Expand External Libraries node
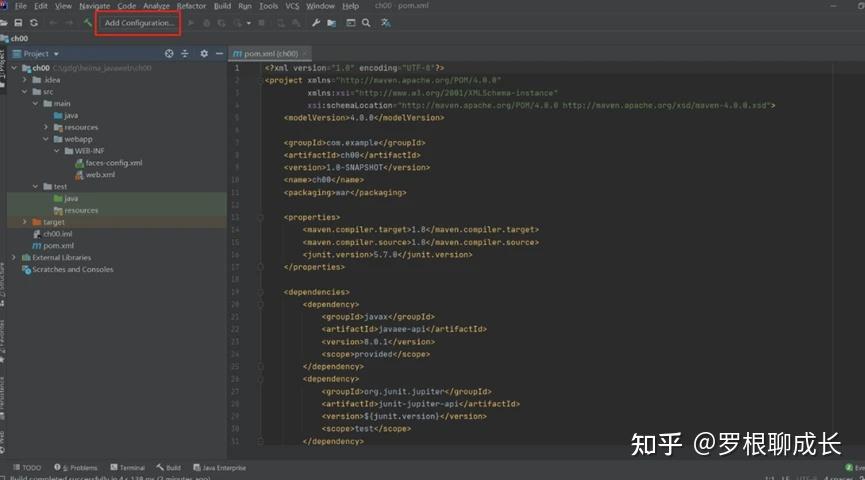The height and width of the screenshot is (480, 865). 14,257
